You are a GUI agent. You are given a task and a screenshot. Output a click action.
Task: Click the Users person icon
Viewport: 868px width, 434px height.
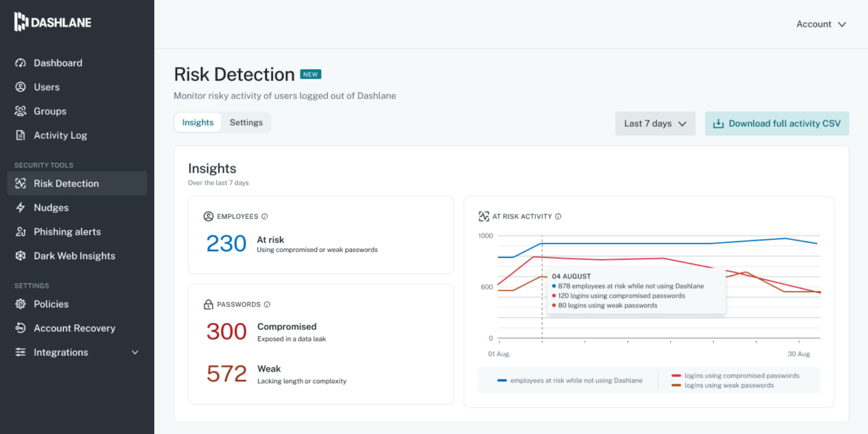click(21, 87)
